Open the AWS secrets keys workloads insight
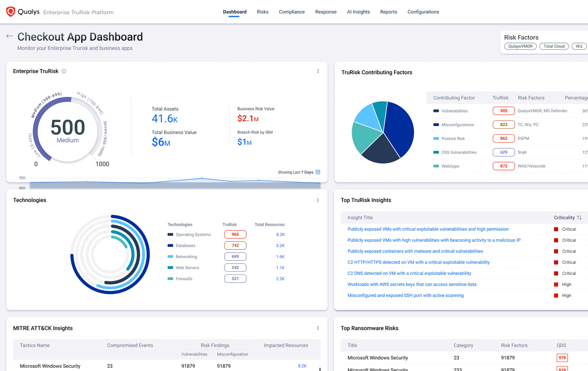588x371 pixels. (x=412, y=284)
